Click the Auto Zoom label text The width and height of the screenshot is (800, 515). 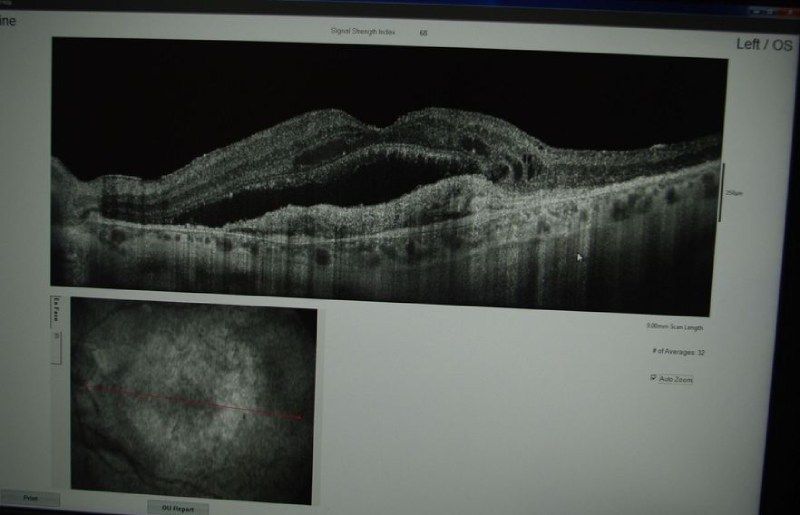tap(675, 380)
